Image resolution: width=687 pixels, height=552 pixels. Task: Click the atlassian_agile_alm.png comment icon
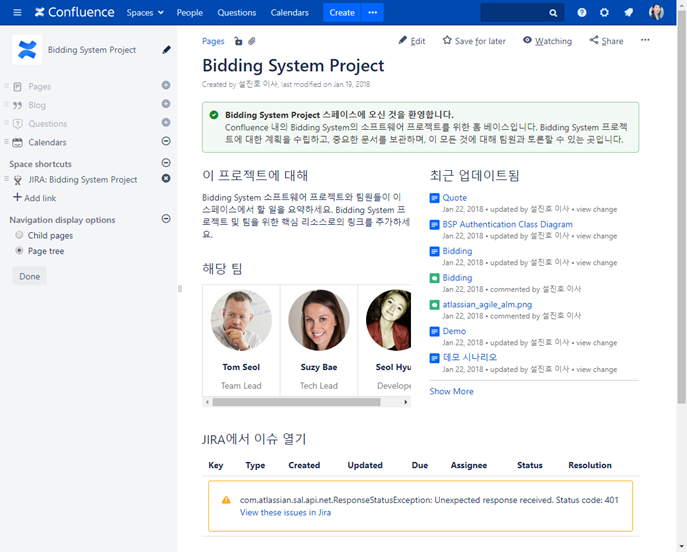[x=434, y=304]
